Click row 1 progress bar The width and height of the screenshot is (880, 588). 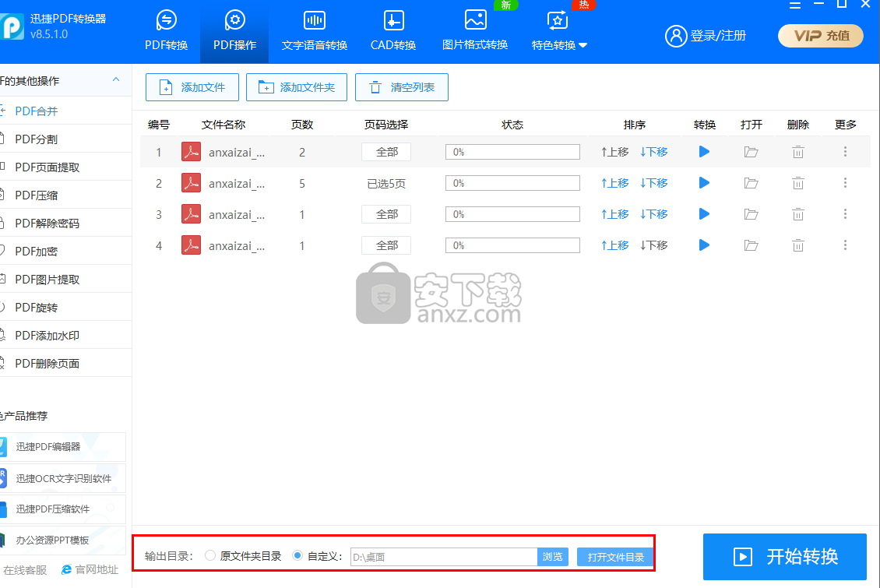click(x=512, y=152)
